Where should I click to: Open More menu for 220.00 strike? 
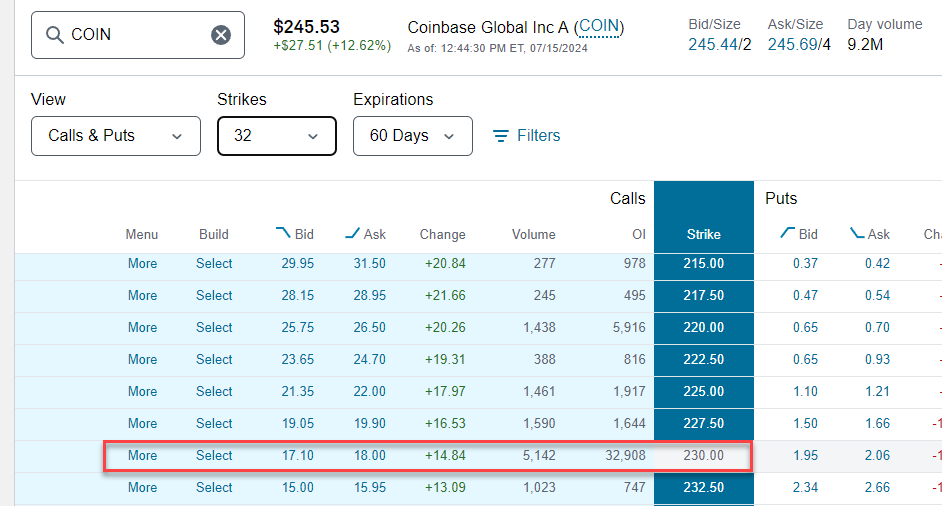point(142,328)
